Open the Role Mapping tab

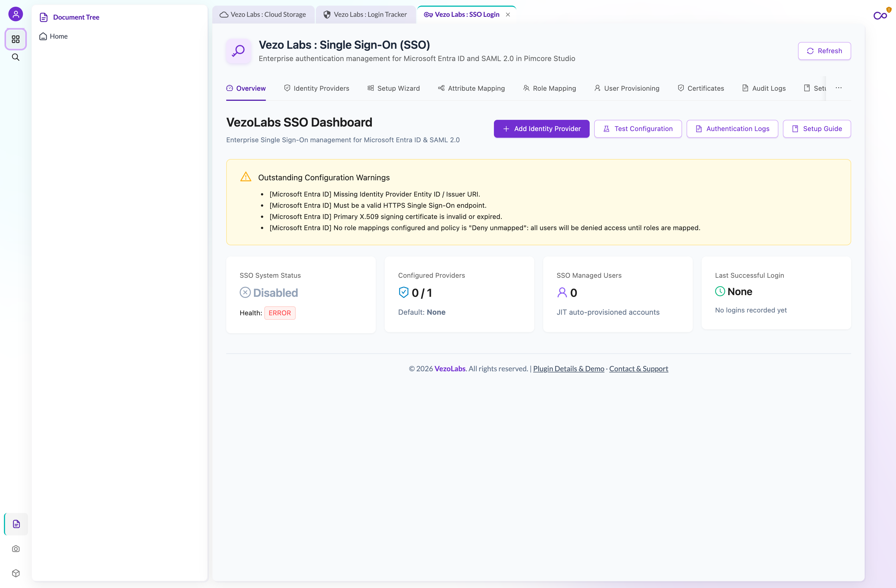550,88
